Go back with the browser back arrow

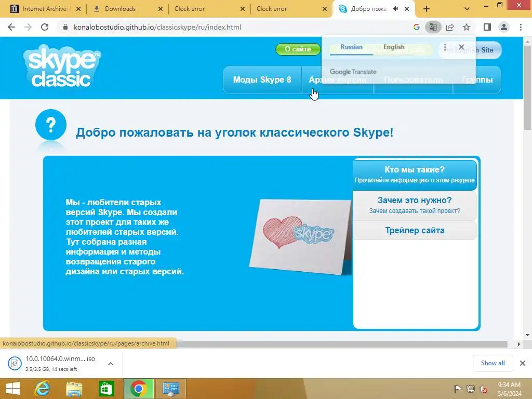(x=11, y=27)
